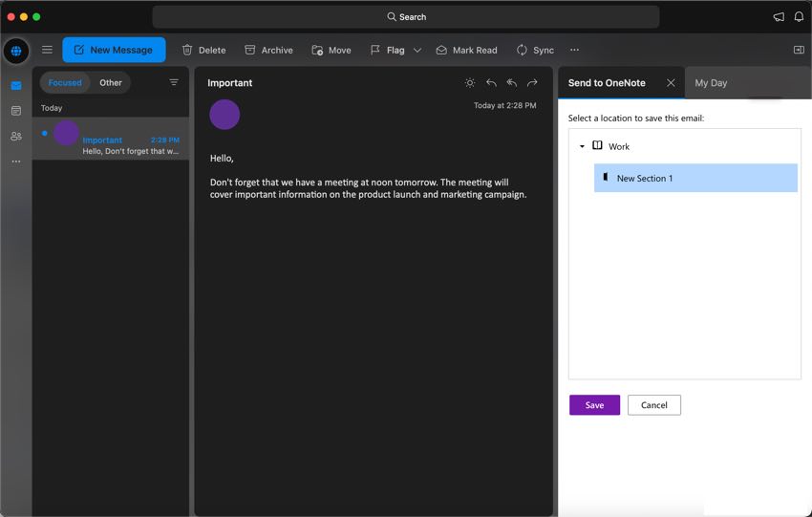Collapse the task pane with toolbar icon
Screen dimensions: 812x517
click(x=799, y=50)
